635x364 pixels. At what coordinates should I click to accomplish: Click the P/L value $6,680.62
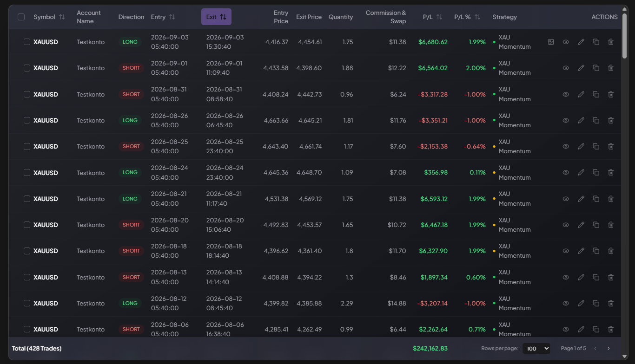(433, 42)
